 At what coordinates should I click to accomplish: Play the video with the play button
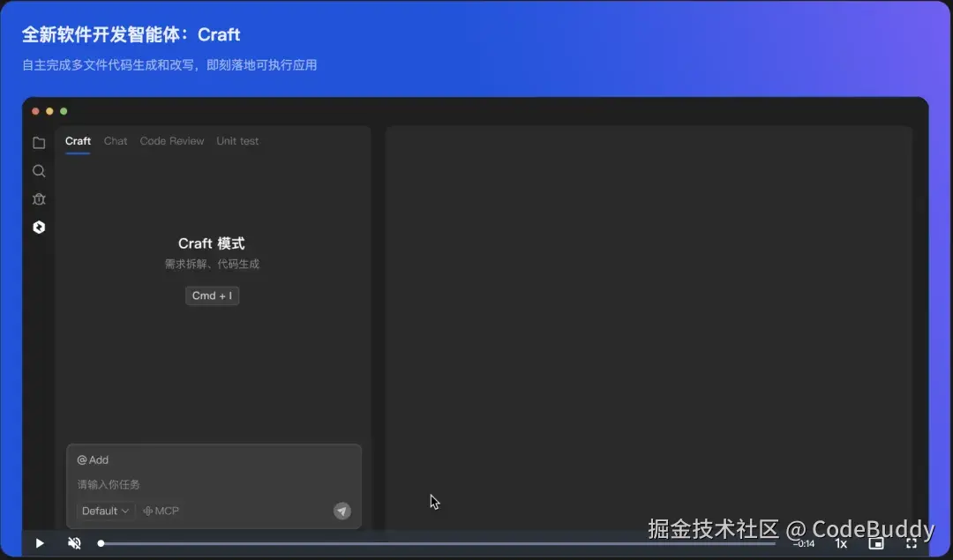pyautogui.click(x=39, y=543)
